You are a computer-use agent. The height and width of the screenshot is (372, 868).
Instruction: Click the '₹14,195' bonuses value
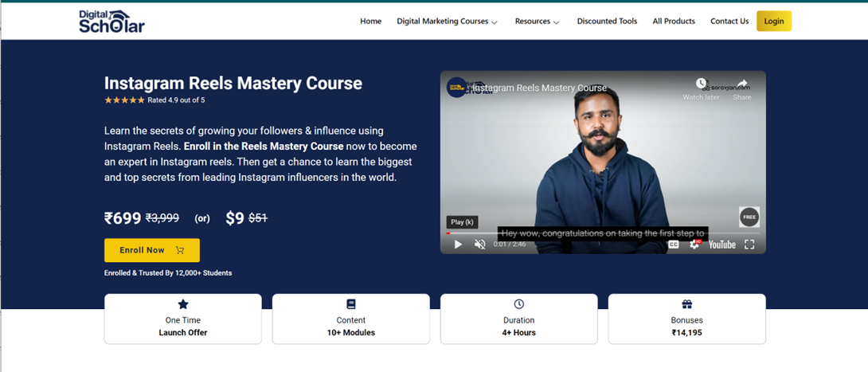687,333
